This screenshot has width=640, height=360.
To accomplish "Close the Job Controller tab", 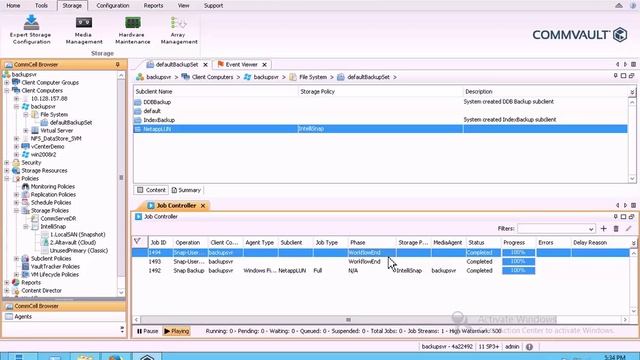I will [x=203, y=206].
